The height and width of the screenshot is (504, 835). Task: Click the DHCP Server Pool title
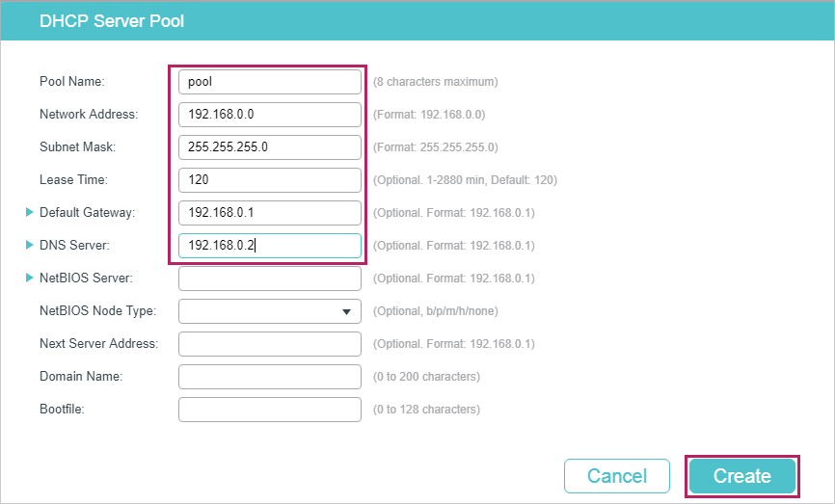112,21
